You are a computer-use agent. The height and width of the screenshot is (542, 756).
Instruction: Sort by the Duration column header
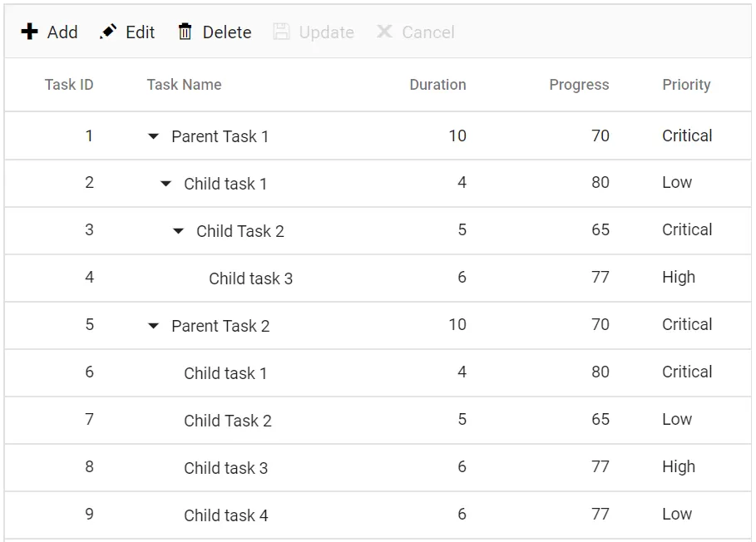point(437,84)
